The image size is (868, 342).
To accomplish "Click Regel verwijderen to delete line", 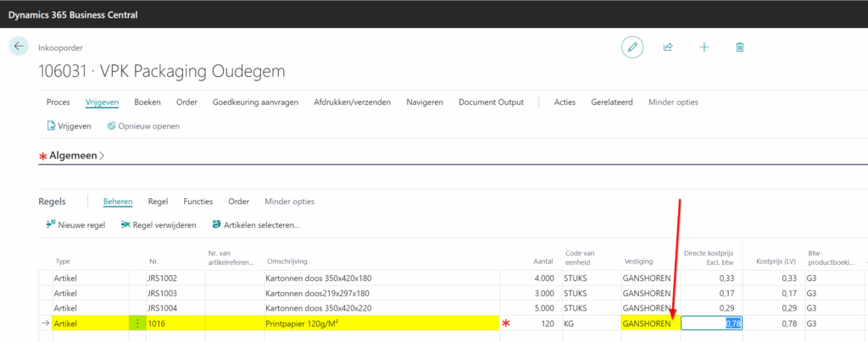I will coord(159,225).
